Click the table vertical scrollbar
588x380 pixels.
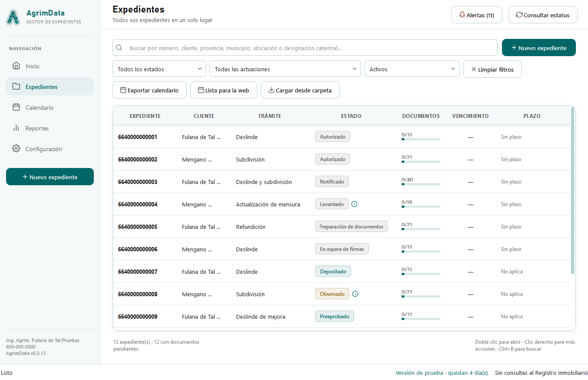(x=573, y=190)
